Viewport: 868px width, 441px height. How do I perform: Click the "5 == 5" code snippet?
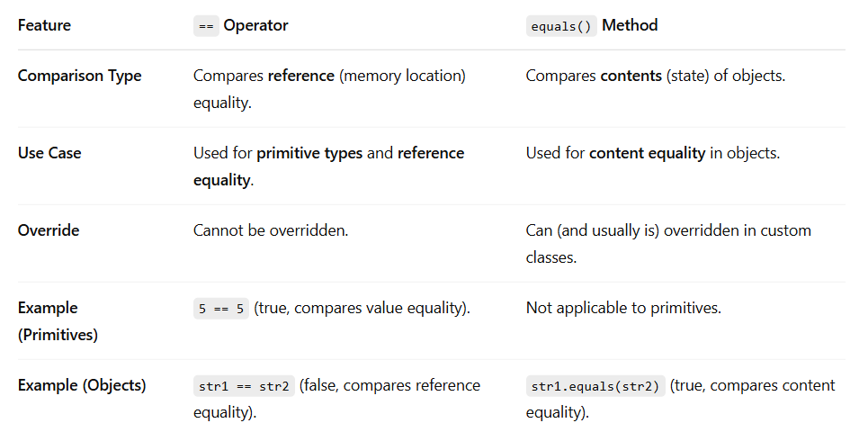tap(221, 309)
